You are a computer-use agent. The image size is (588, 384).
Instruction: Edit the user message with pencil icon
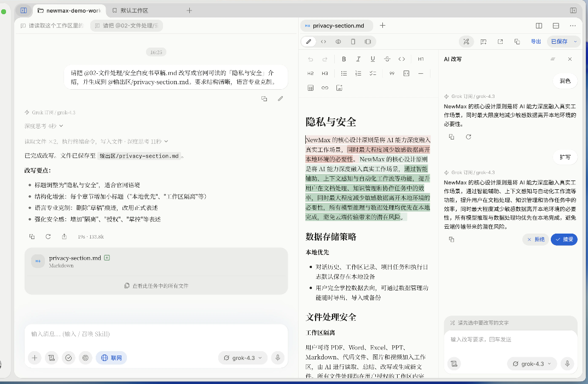tap(280, 98)
